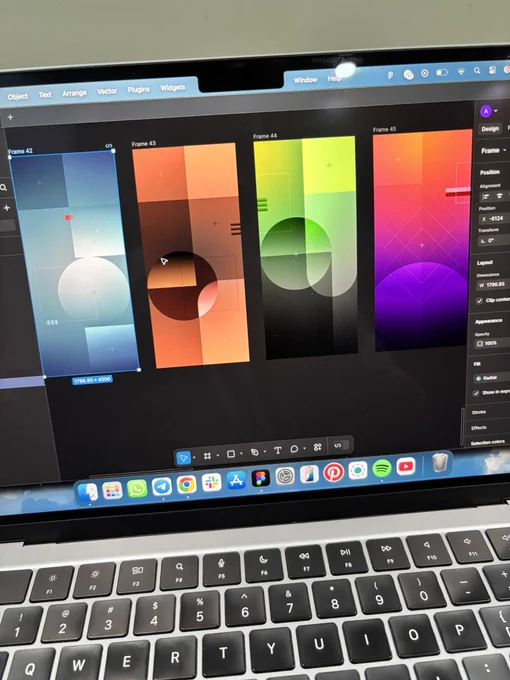Viewport: 510px width, 680px height.
Task: Align left in Alignment section
Action: coord(486,197)
